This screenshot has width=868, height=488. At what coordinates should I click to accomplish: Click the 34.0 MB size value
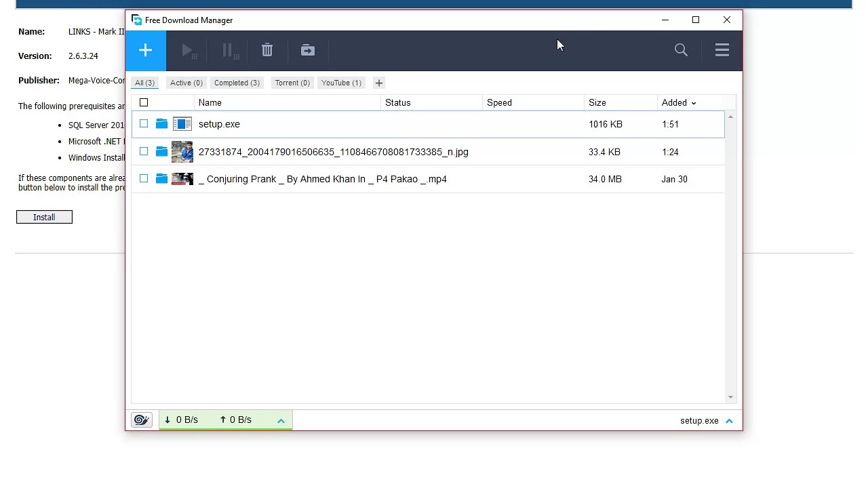tap(605, 179)
